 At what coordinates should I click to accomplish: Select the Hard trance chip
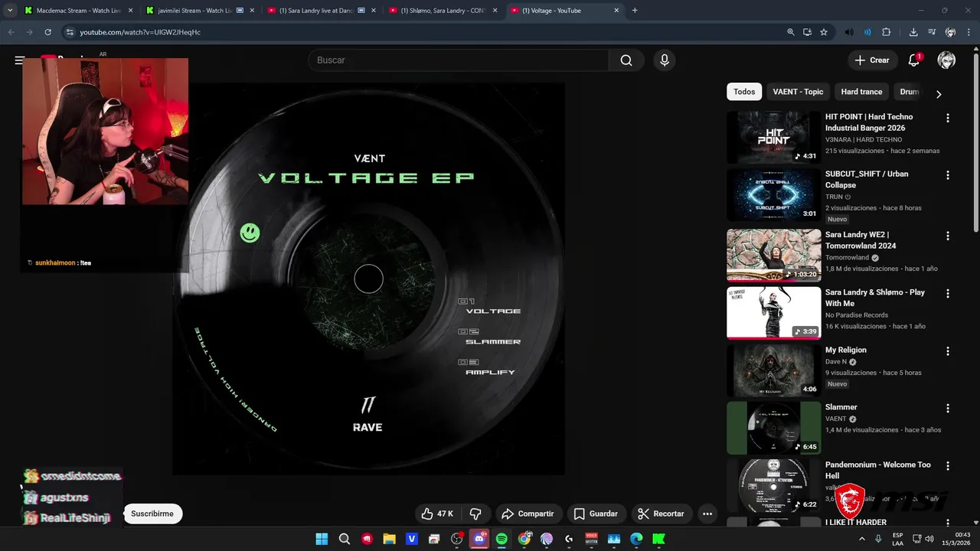tap(861, 92)
